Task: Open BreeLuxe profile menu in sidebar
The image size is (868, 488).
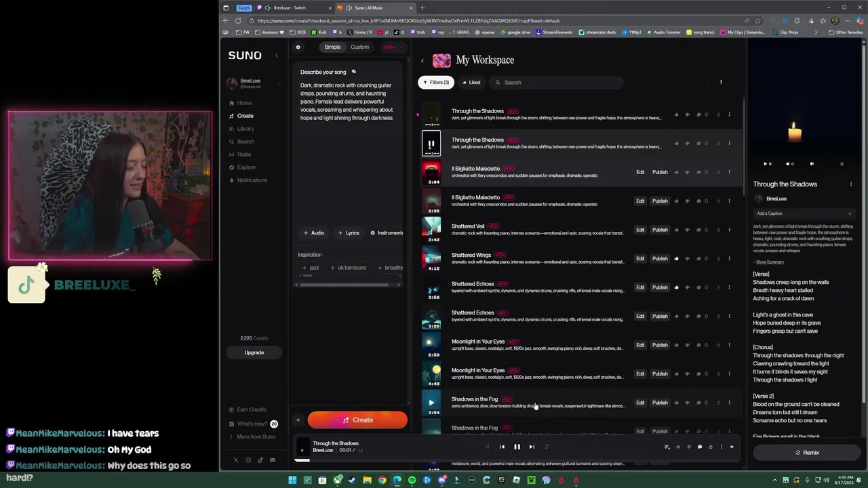Action: (x=254, y=84)
